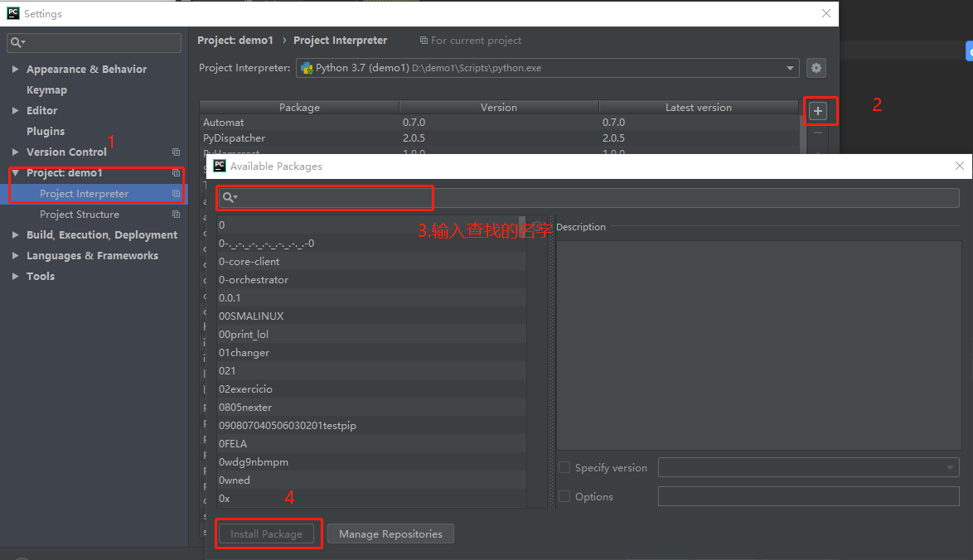Click the PyCharm icon in the Settings title bar
Viewport: 973px width, 560px height.
click(12, 13)
